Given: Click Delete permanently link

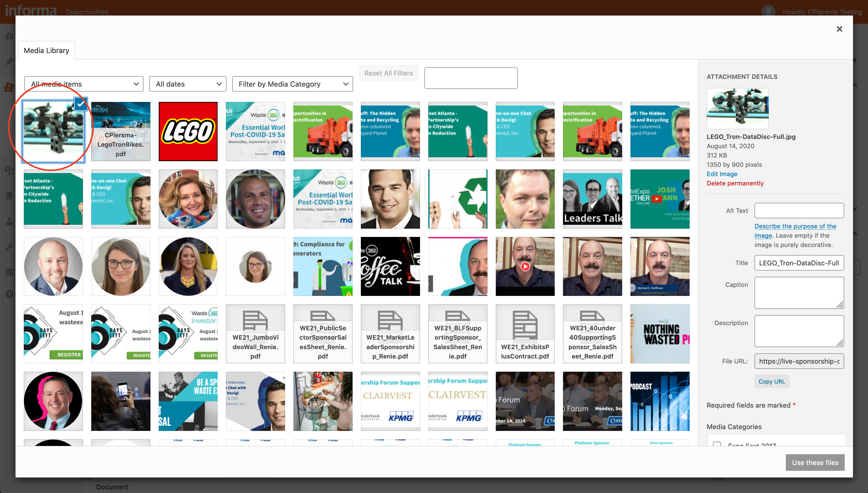Looking at the screenshot, I should pos(735,183).
